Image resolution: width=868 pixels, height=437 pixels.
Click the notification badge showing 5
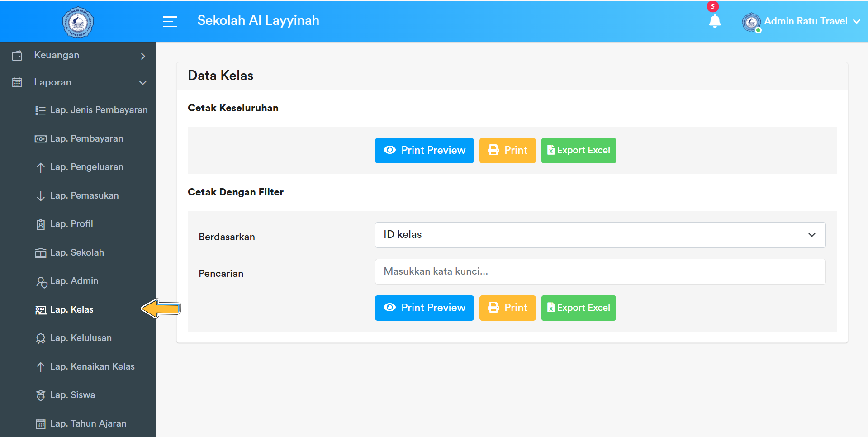click(x=713, y=6)
